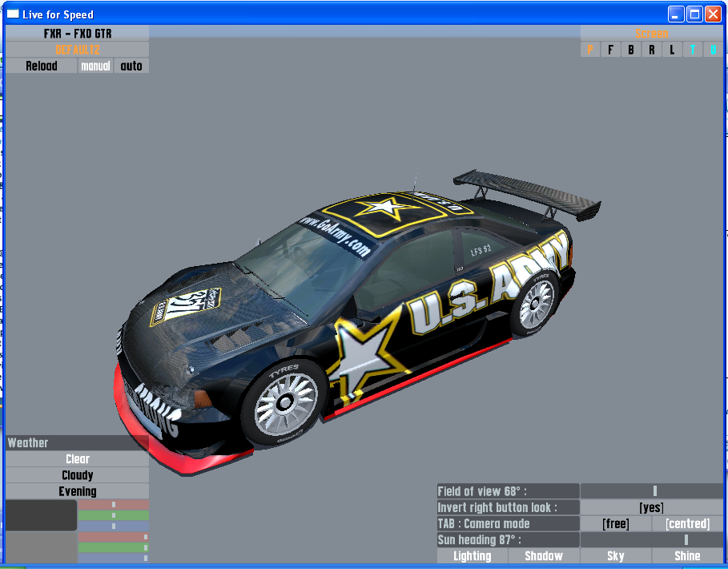Click the dark grey color preview swatch

(x=42, y=515)
